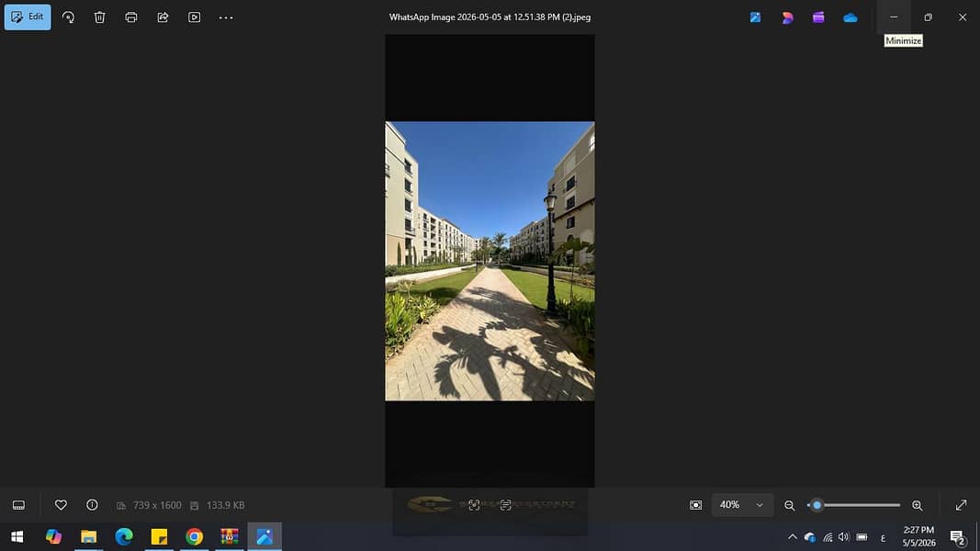Toggle the filmstrip view icon at bottom left
The width and height of the screenshot is (980, 551).
coord(18,505)
